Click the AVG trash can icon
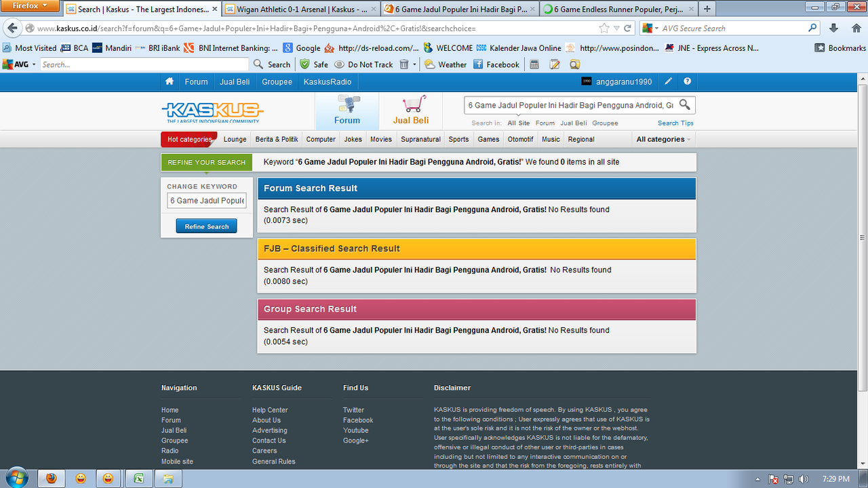Viewport: 868px width, 488px height. 404,64
